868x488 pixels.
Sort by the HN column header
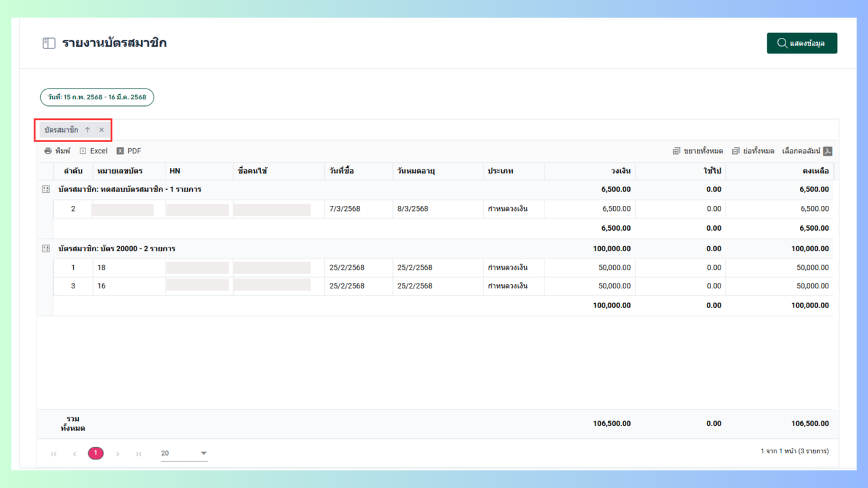coord(199,171)
